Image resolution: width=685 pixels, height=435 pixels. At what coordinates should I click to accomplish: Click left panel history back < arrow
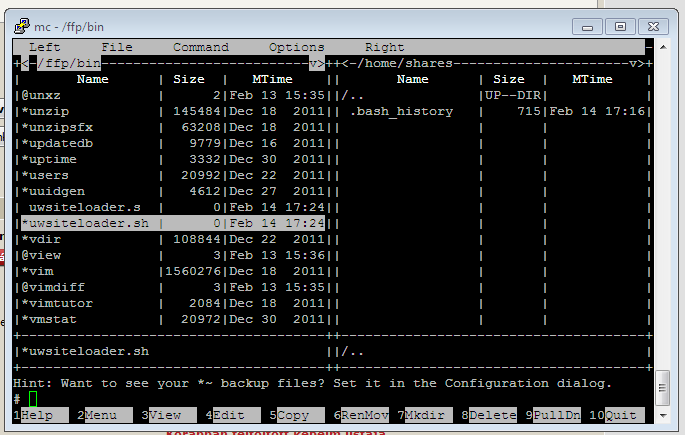coord(25,63)
